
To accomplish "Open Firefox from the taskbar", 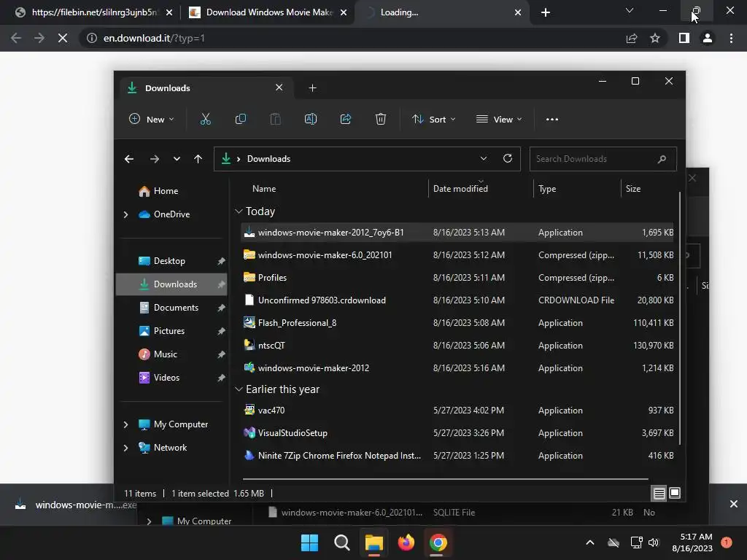I will click(406, 542).
